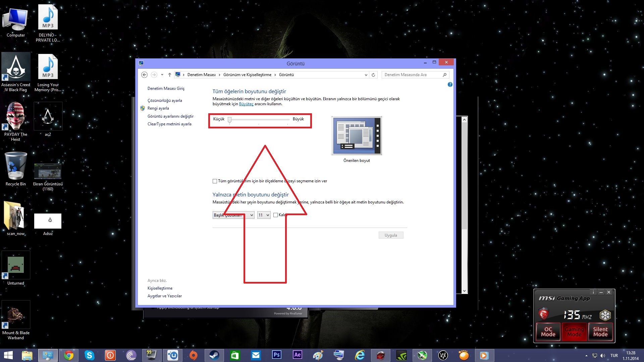Open the Büyüteç magnifier link
Viewport: 644px width, 362px height.
point(246,104)
